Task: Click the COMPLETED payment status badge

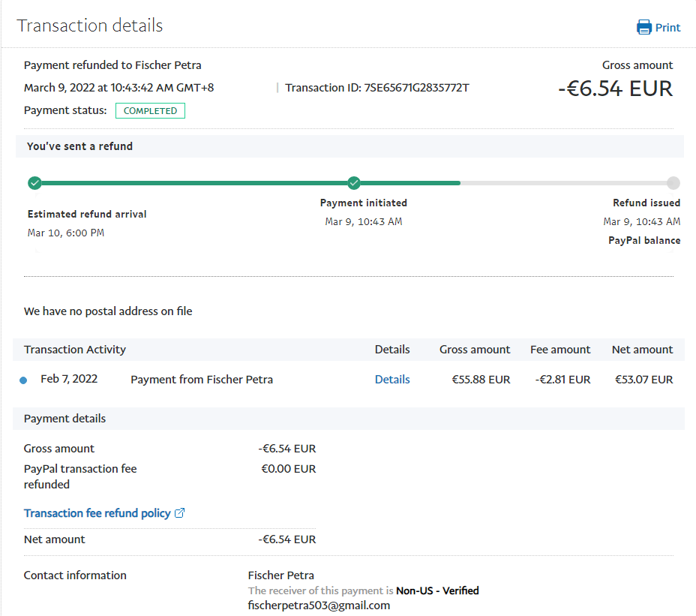Action: pyautogui.click(x=150, y=111)
